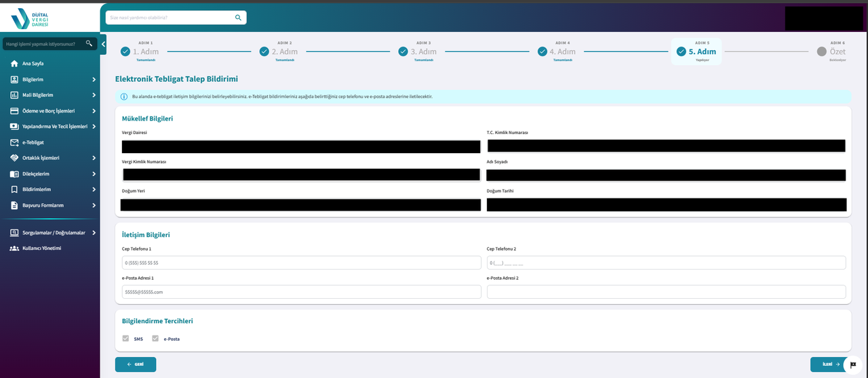
Task: Collapse the sidebar with arrow handle
Action: click(x=103, y=44)
